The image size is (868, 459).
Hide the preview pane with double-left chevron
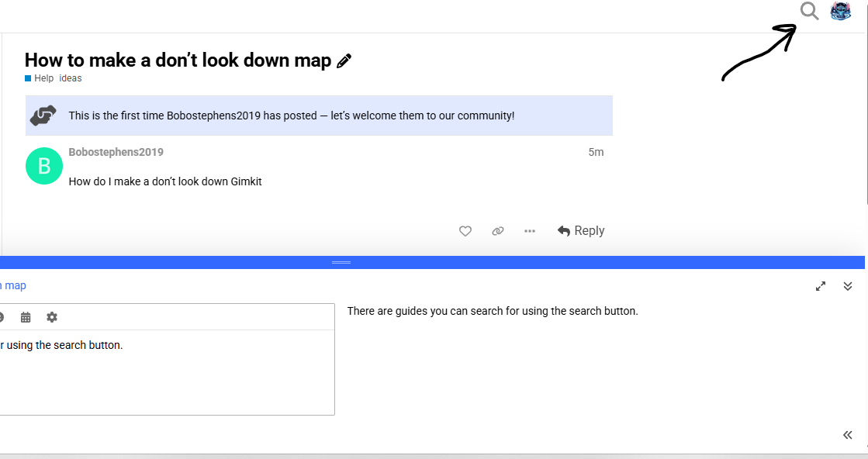[848, 435]
